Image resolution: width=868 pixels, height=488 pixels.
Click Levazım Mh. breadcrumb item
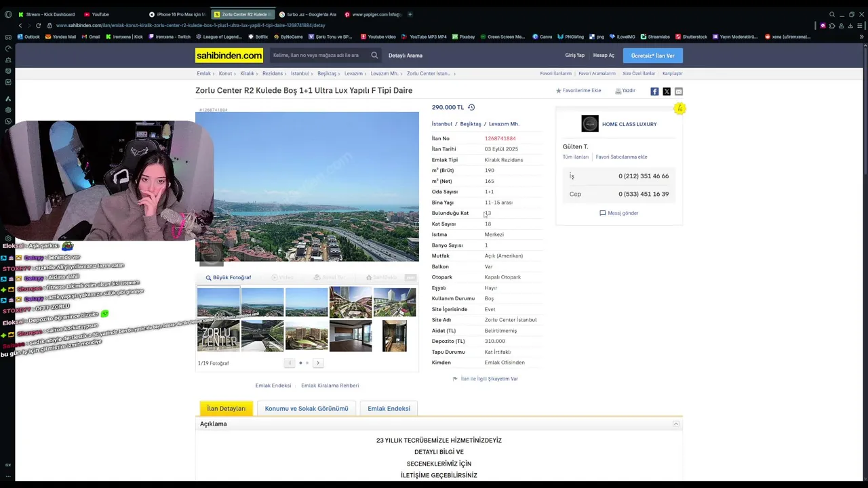pyautogui.click(x=384, y=73)
